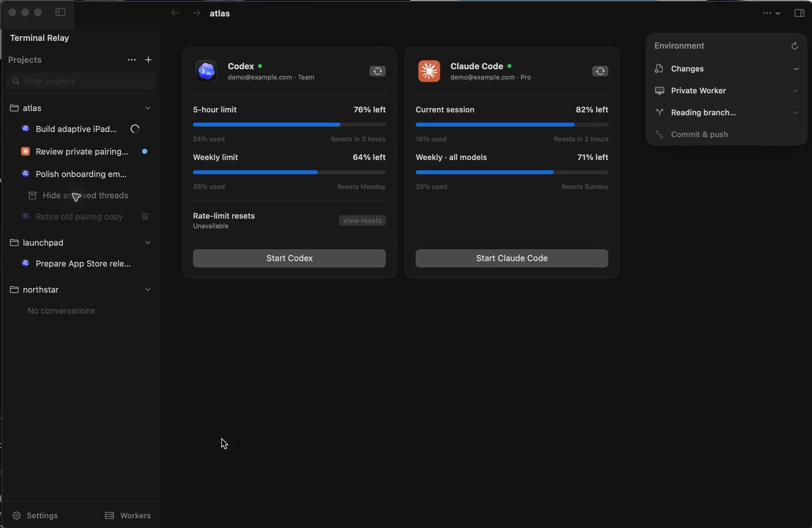The width and height of the screenshot is (812, 528).
Task: Click the Changes document icon
Action: point(659,68)
